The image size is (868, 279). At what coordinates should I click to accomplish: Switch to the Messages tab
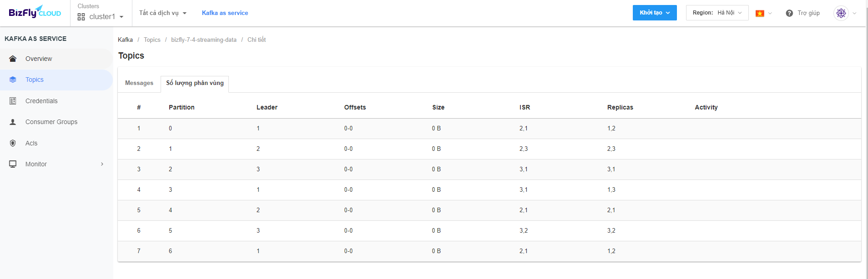click(139, 83)
